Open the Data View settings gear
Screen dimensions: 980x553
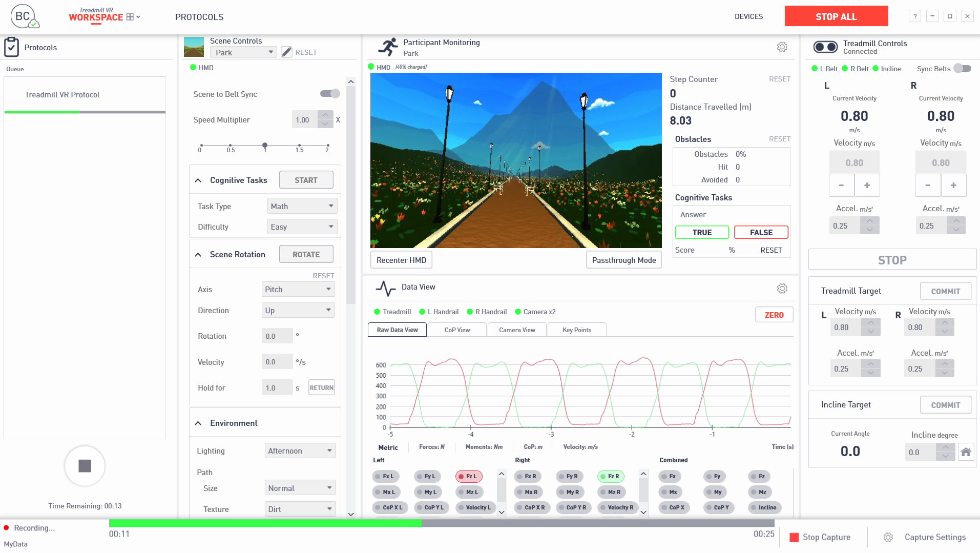click(x=782, y=288)
